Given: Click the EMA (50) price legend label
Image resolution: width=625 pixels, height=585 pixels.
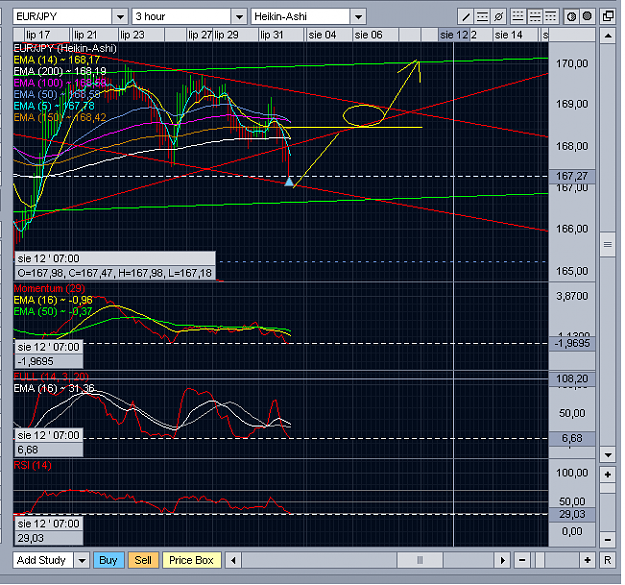Looking at the screenshot, I should [x=57, y=94].
